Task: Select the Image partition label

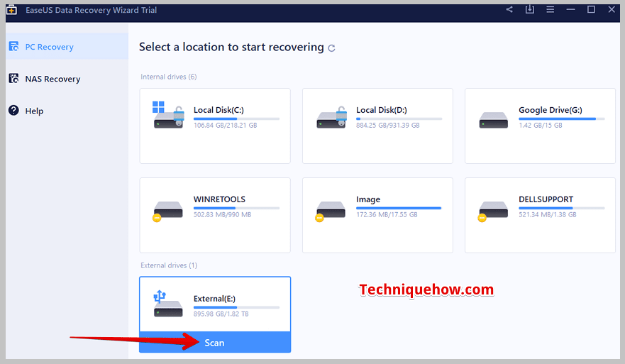Action: tap(368, 199)
